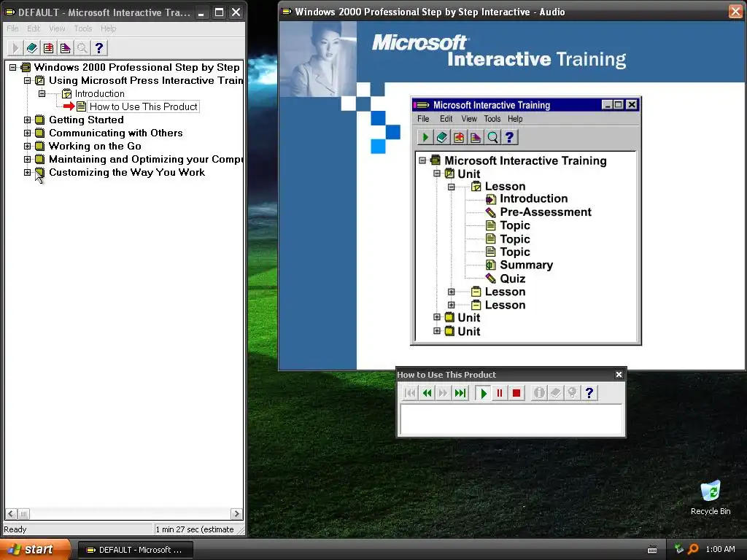Select How to Use This Product topic
The image size is (747, 560).
coord(144,106)
